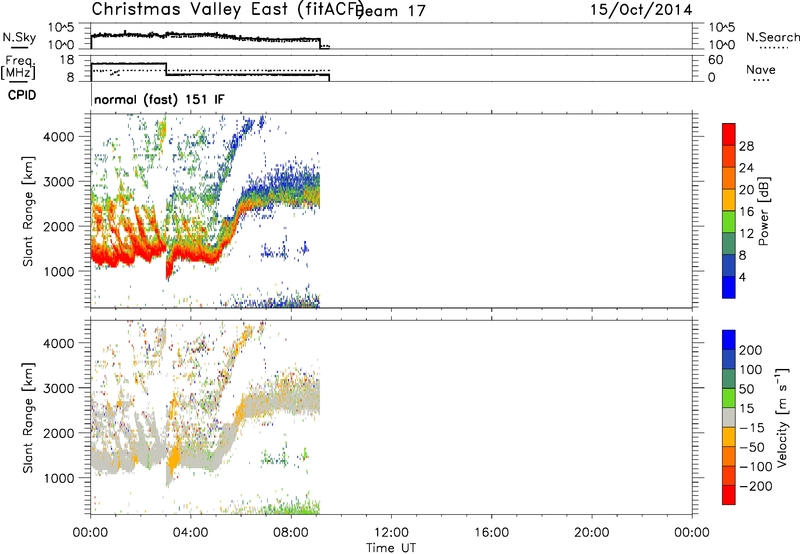Click the 16 label on Power scale
Screen dimensions: 800x554
746,212
